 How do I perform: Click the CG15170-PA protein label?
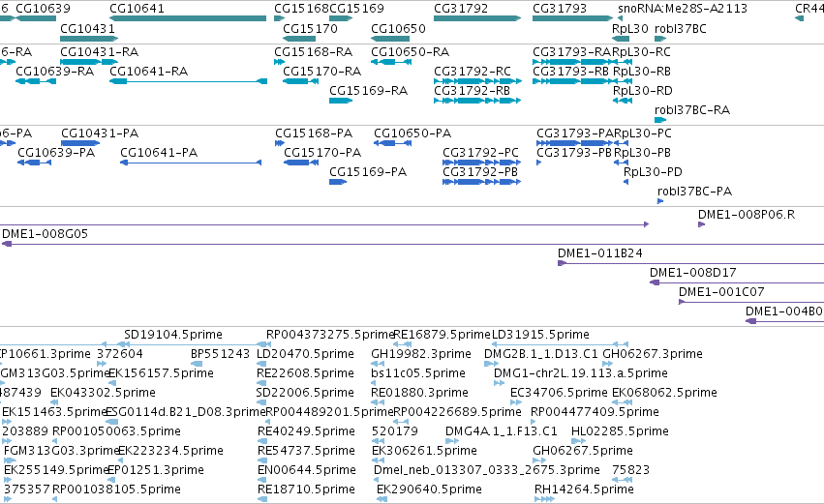(322, 153)
